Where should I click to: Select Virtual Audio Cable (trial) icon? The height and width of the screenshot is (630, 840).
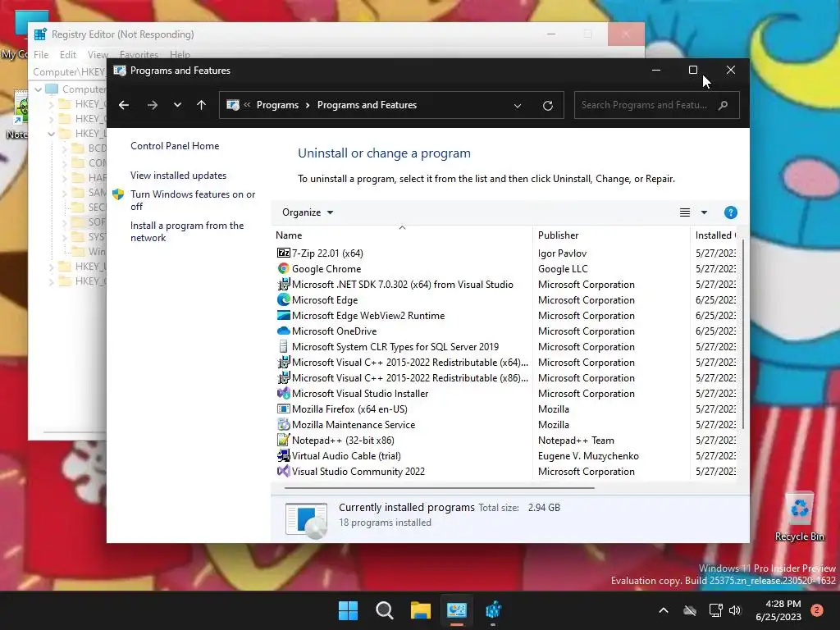click(x=283, y=455)
